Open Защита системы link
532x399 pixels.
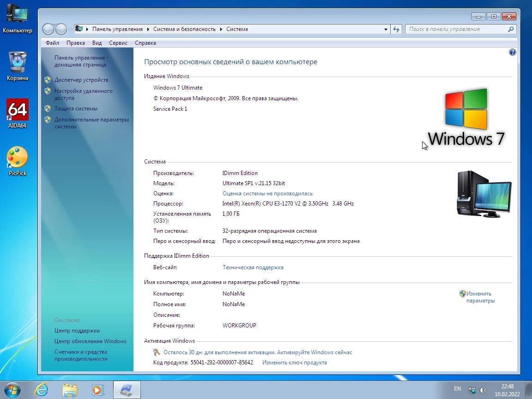(76, 109)
